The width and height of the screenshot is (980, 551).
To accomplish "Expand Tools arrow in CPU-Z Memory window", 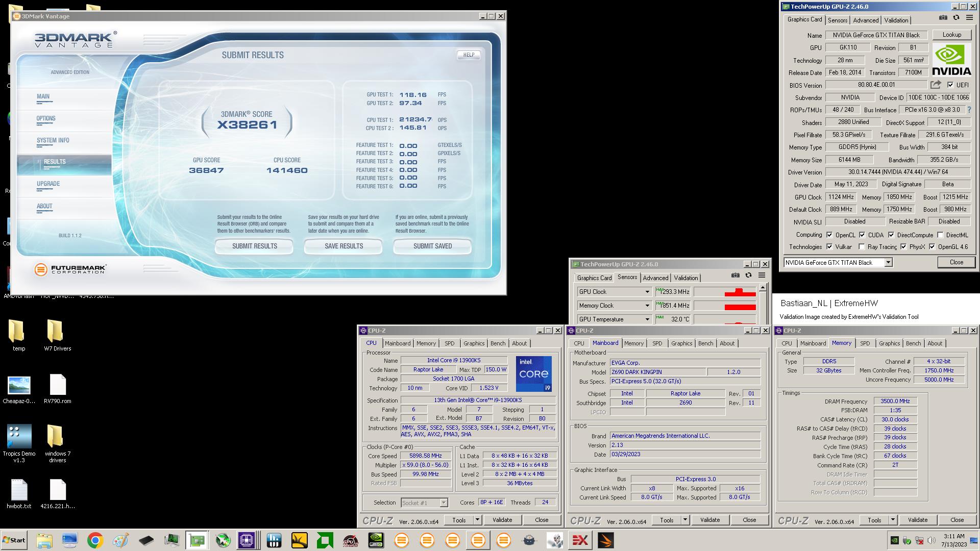I will 893,520.
